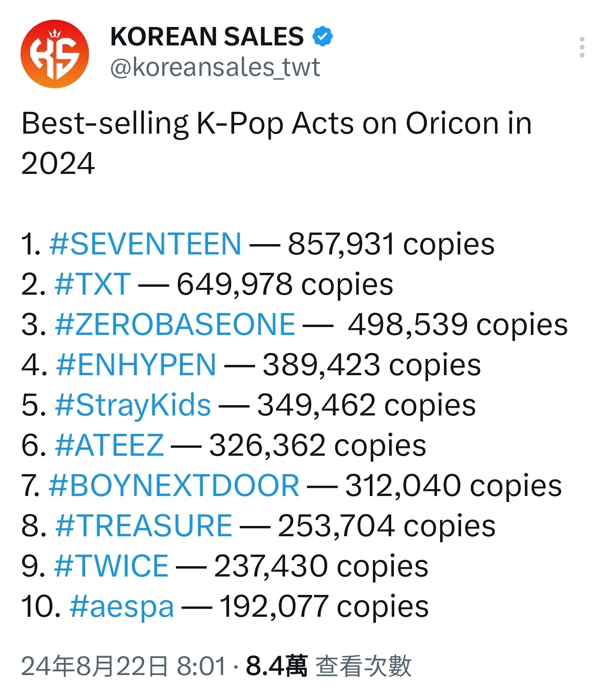
Task: Open the Korean Sales profile avatar
Action: click(55, 54)
